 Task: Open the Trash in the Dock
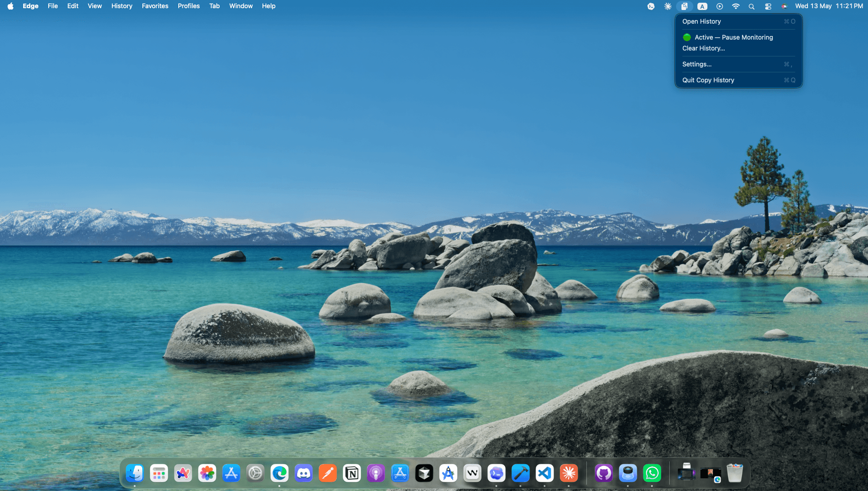(735, 473)
